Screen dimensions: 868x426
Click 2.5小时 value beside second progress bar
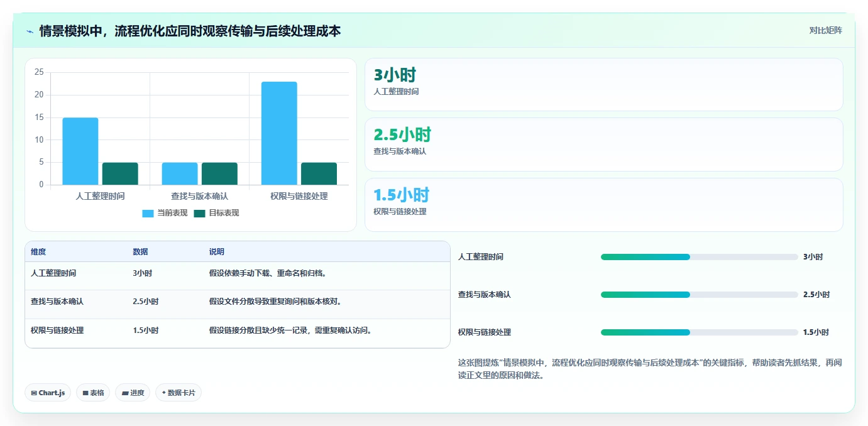click(816, 295)
